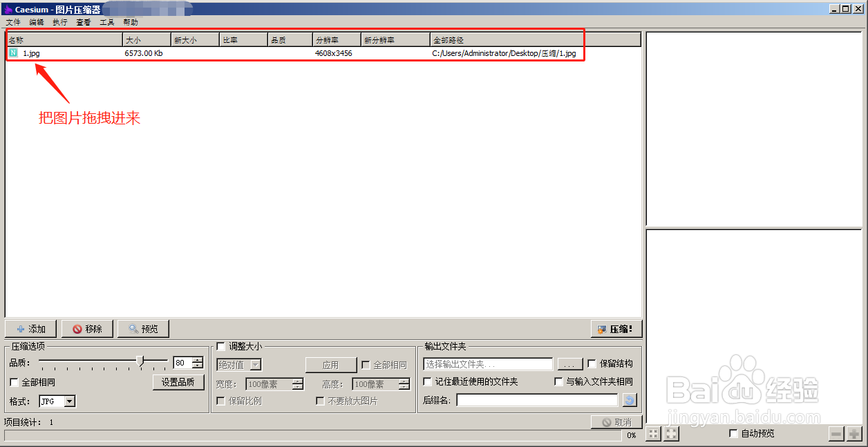
Task: Click the suffix reset icon button
Action: [x=629, y=400]
